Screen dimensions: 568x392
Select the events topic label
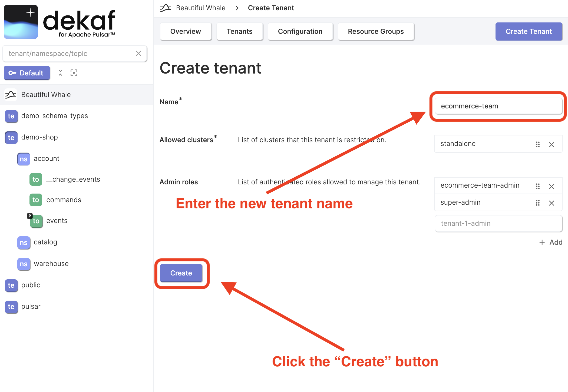[57, 221]
